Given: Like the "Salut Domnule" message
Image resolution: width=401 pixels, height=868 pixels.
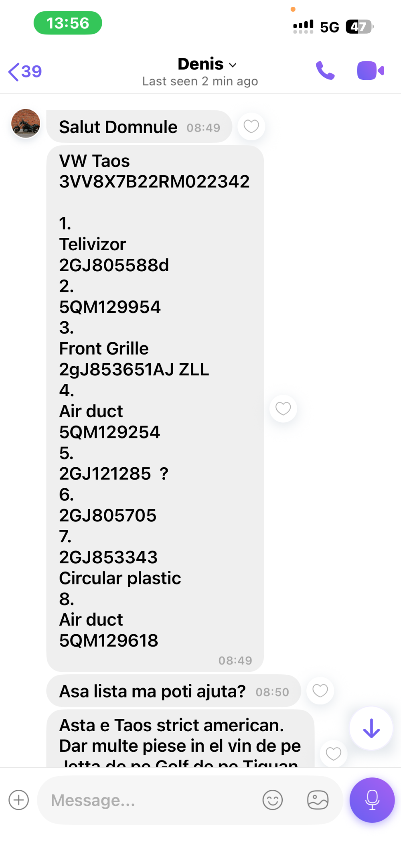Looking at the screenshot, I should [x=251, y=127].
